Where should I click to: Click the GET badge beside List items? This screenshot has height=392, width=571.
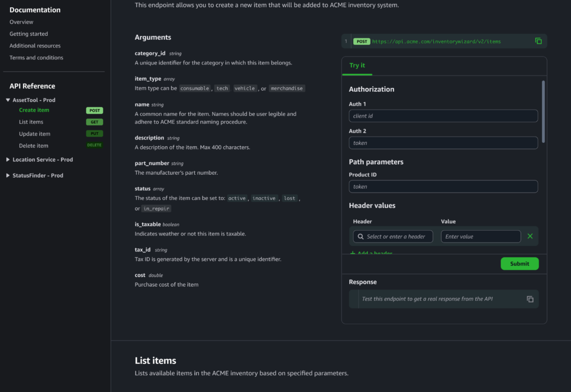(94, 122)
